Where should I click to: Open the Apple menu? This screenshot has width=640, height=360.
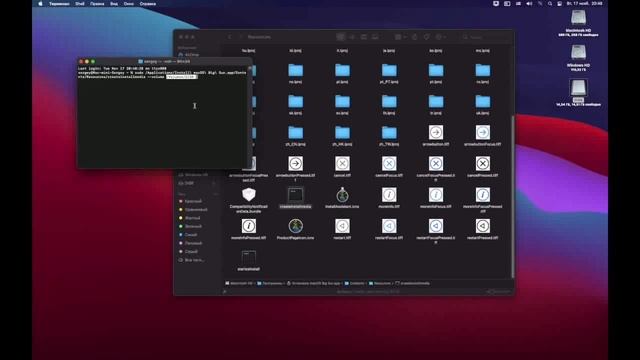pyautogui.click(x=40, y=4)
